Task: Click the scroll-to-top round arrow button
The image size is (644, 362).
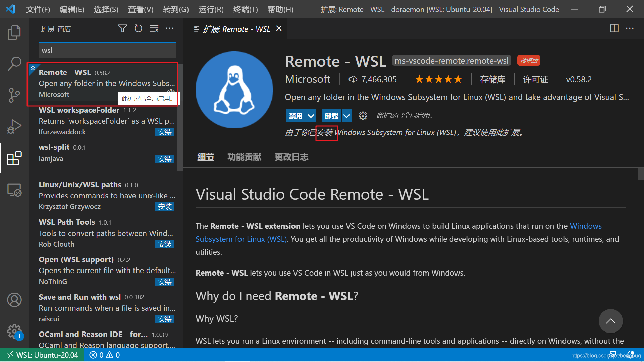Action: [610, 321]
